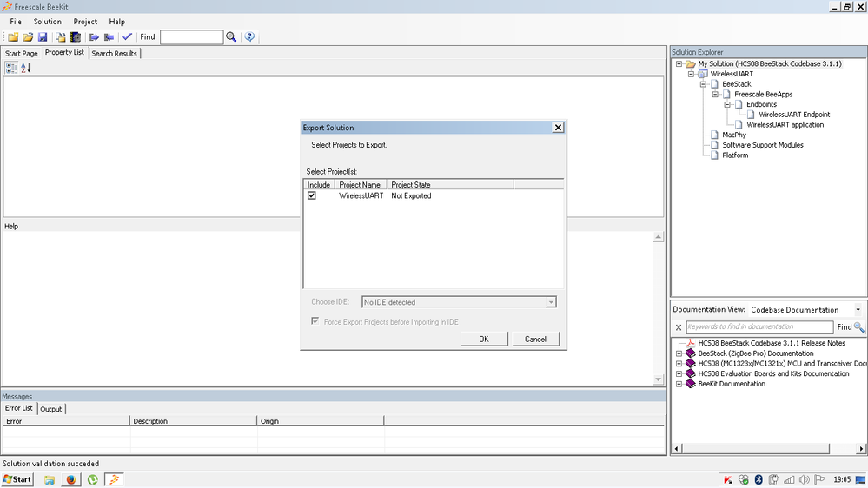868x488 pixels.
Task: Click Cancel in Export Solution dialog
Action: (x=535, y=340)
